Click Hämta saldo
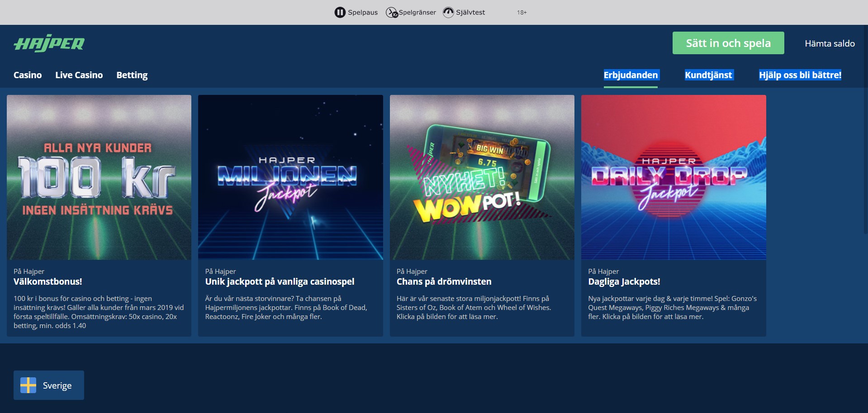868x413 pixels. coord(830,43)
